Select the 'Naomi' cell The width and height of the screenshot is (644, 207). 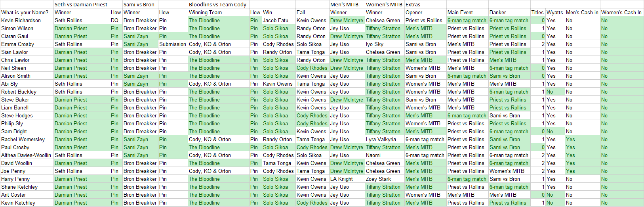pyautogui.click(x=373, y=155)
